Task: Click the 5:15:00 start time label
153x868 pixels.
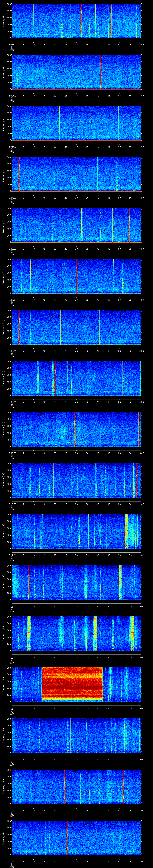Action: (x=12, y=760)
